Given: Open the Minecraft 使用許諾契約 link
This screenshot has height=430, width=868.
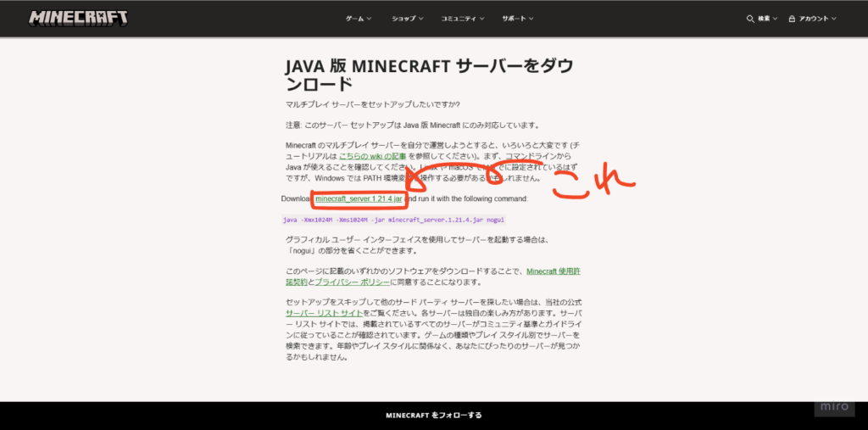Looking at the screenshot, I should 554,271.
